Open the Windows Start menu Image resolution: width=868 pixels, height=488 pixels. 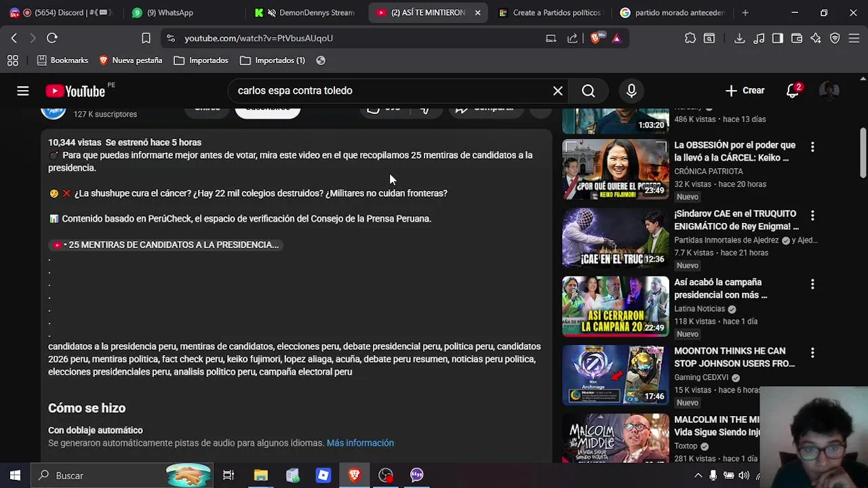(x=15, y=476)
